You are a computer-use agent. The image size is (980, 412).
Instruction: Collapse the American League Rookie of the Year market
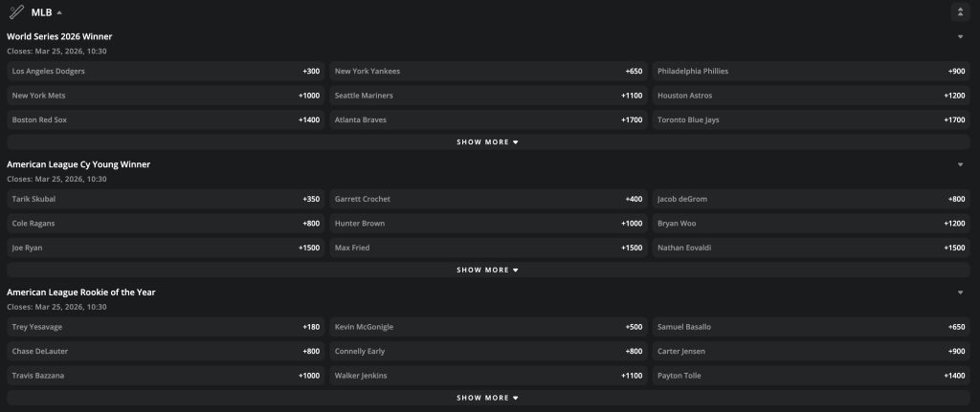(x=960, y=293)
